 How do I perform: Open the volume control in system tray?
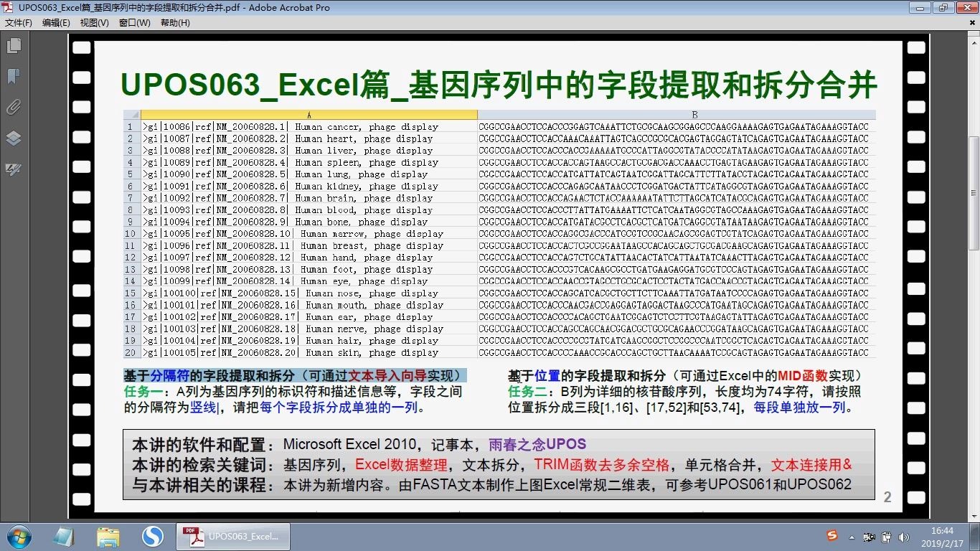click(x=904, y=537)
